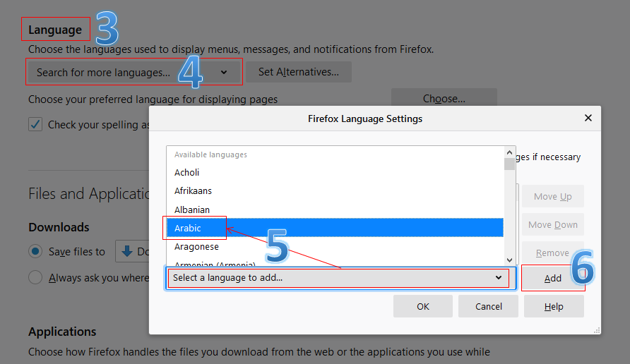Select the Save files to radio button
This screenshot has height=364, width=630.
tap(35, 251)
